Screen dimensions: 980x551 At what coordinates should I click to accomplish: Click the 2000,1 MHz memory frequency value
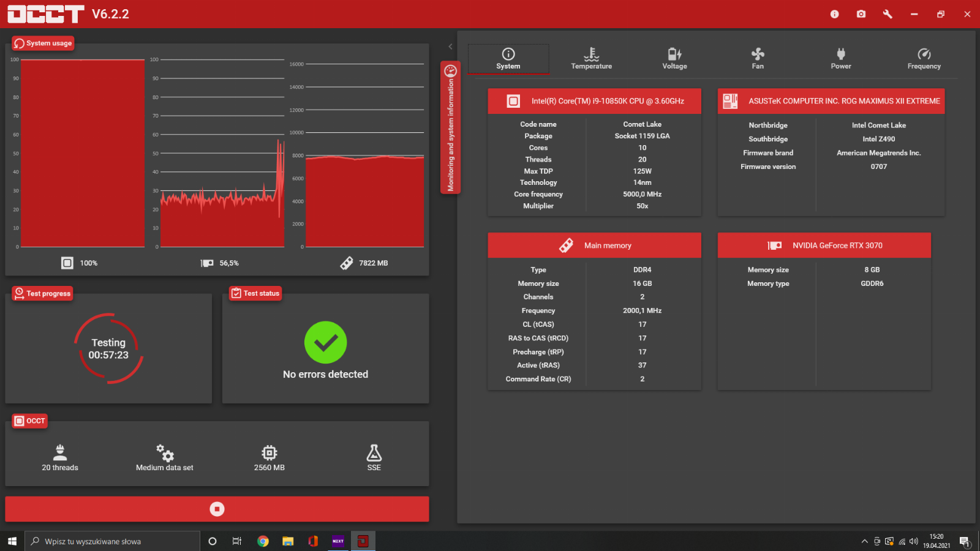(643, 311)
